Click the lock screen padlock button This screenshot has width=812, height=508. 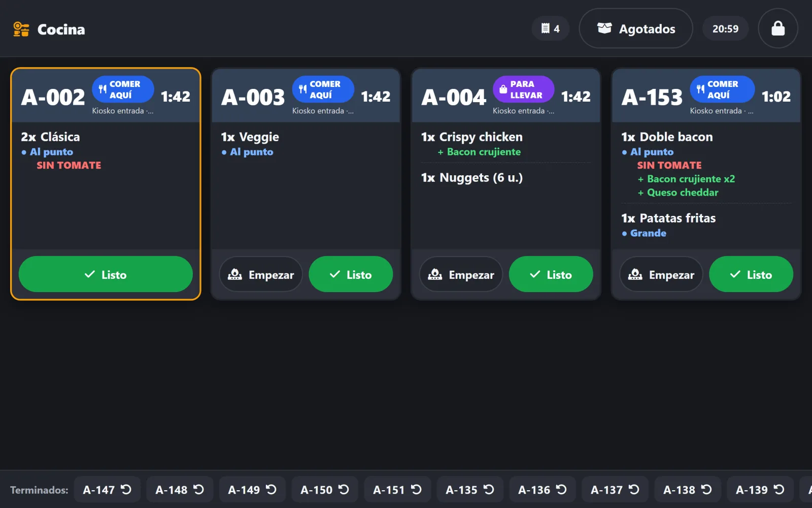click(x=778, y=28)
